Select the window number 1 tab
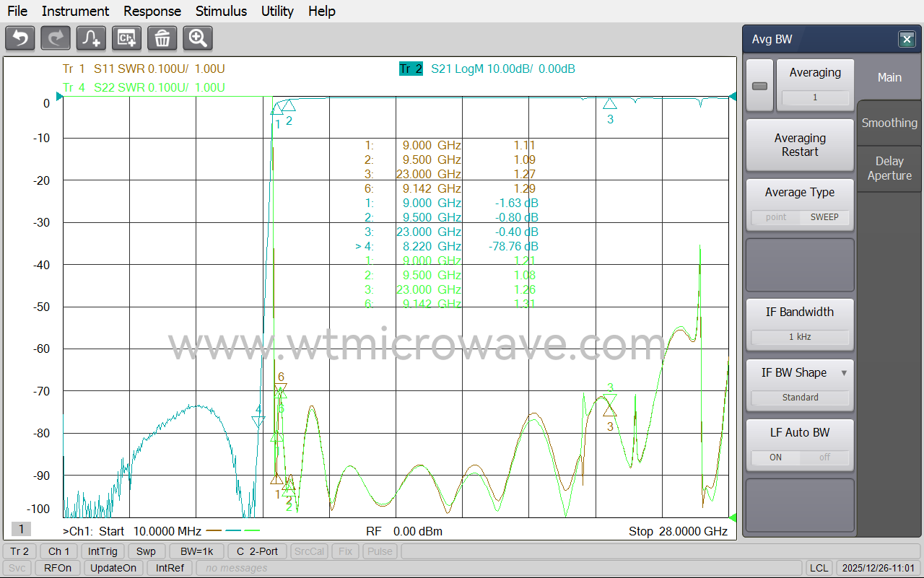The width and height of the screenshot is (924, 578). (x=21, y=530)
